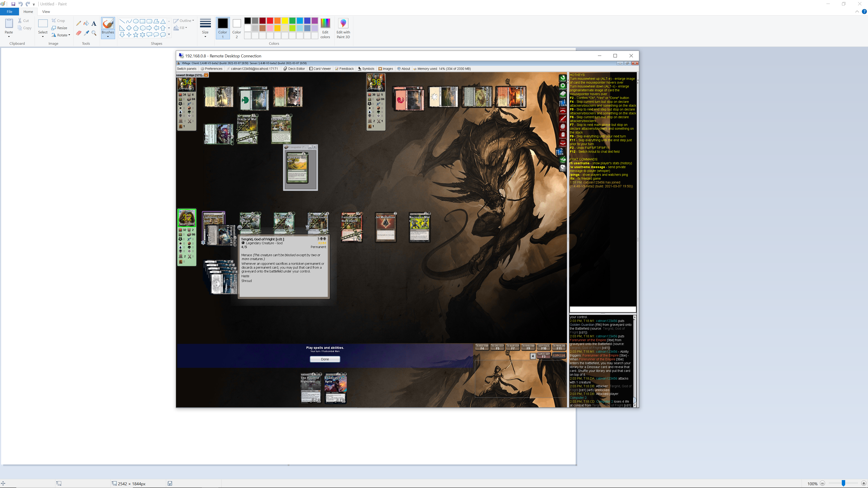Pick the yellow color swatch
Screen dimensions: 868x488
[285, 21]
